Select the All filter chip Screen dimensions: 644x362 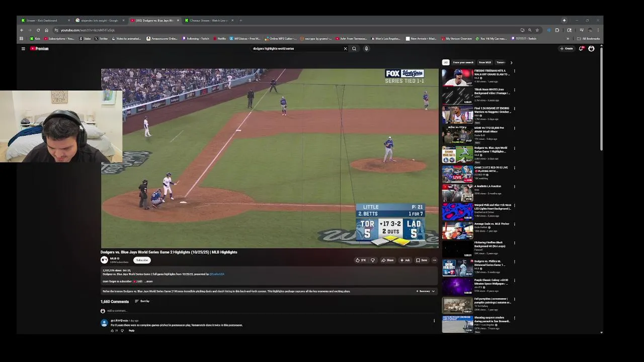445,62
